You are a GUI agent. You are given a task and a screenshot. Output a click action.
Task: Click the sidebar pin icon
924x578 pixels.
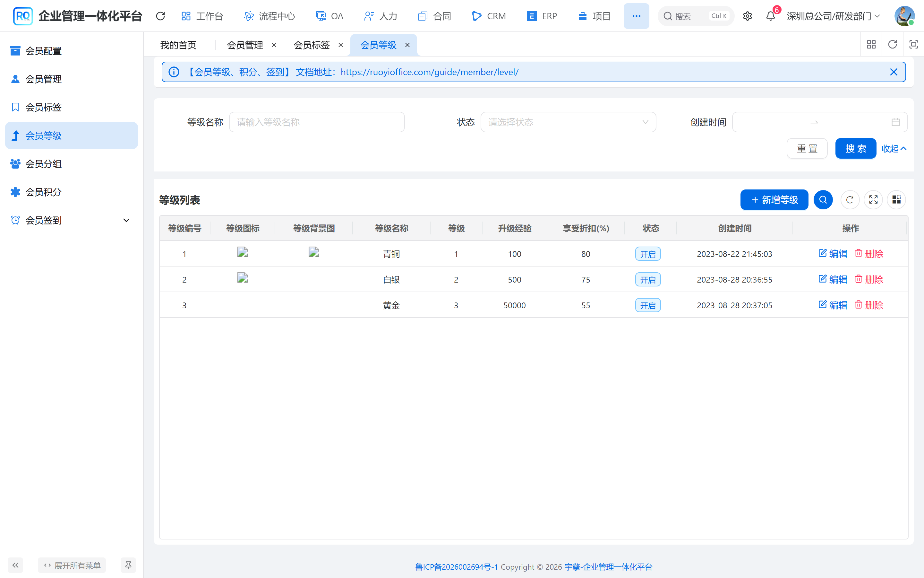tap(128, 565)
